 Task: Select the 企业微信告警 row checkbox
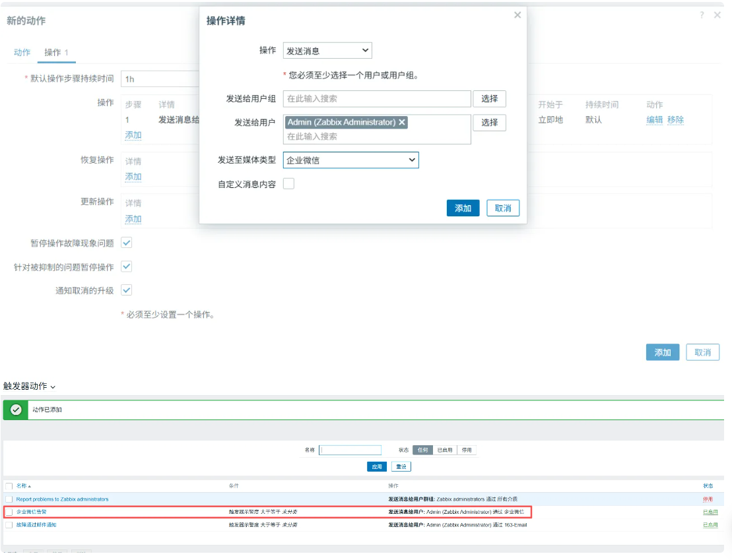point(9,512)
